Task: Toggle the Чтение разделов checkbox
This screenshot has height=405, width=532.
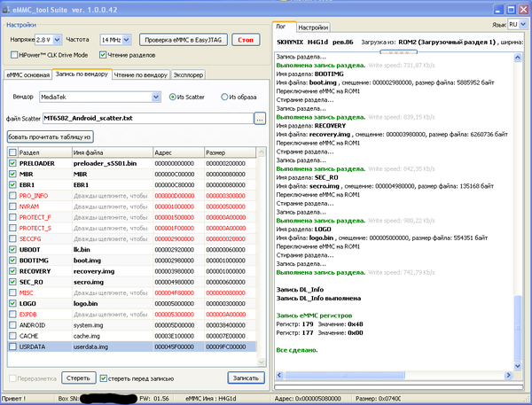Action: pos(104,55)
